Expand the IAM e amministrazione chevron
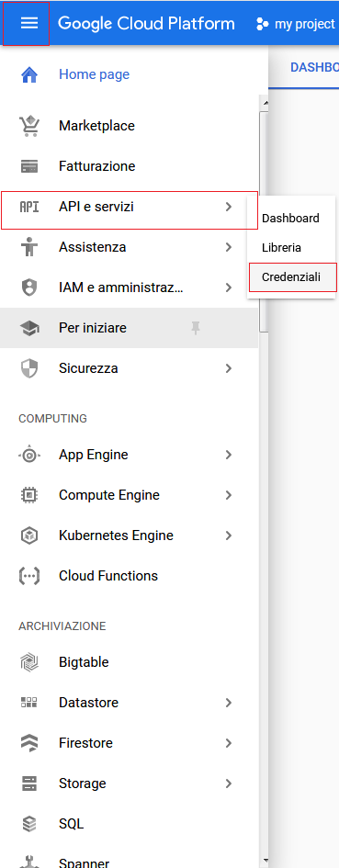Screen dimensions: 339x868 (x=228, y=287)
